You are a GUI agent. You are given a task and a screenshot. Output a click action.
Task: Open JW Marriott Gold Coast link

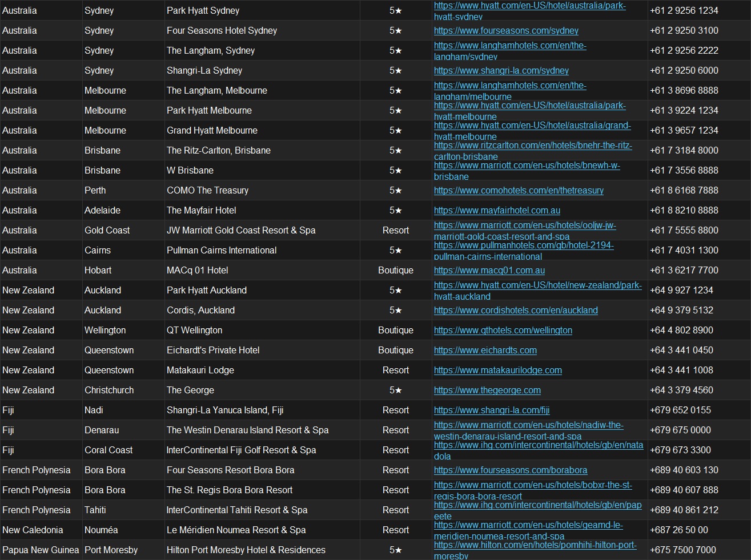point(525,230)
